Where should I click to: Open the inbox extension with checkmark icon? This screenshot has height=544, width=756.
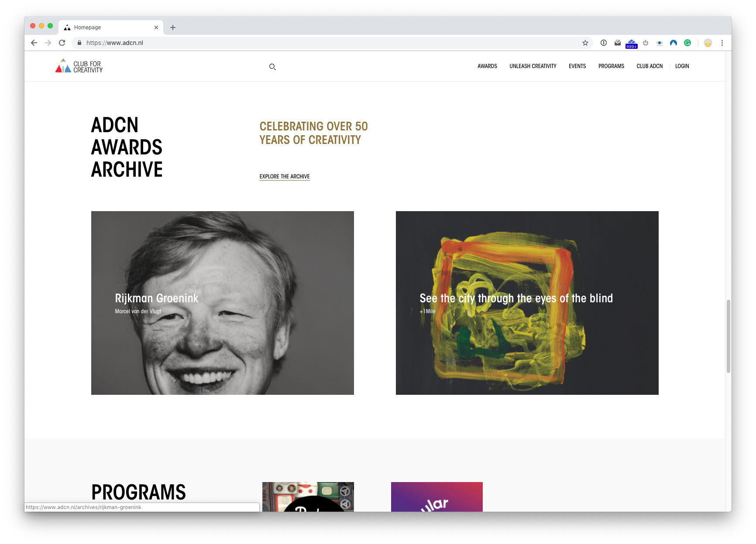[618, 43]
